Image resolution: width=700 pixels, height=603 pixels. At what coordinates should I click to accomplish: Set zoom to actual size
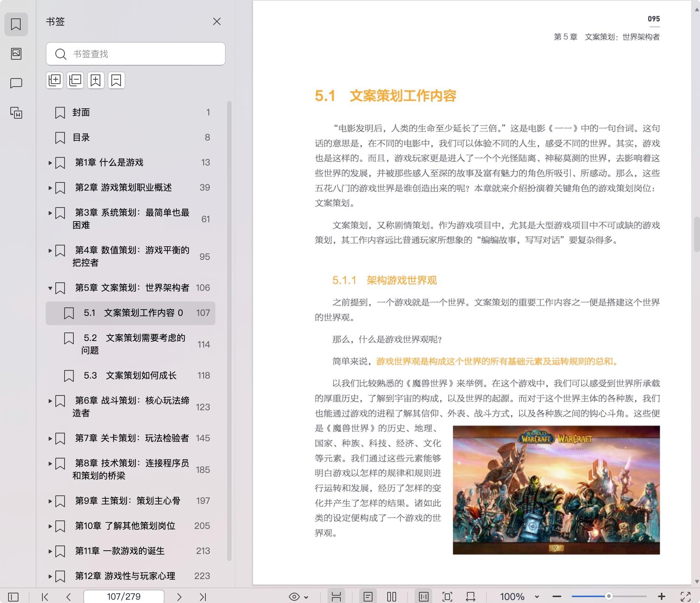423,597
